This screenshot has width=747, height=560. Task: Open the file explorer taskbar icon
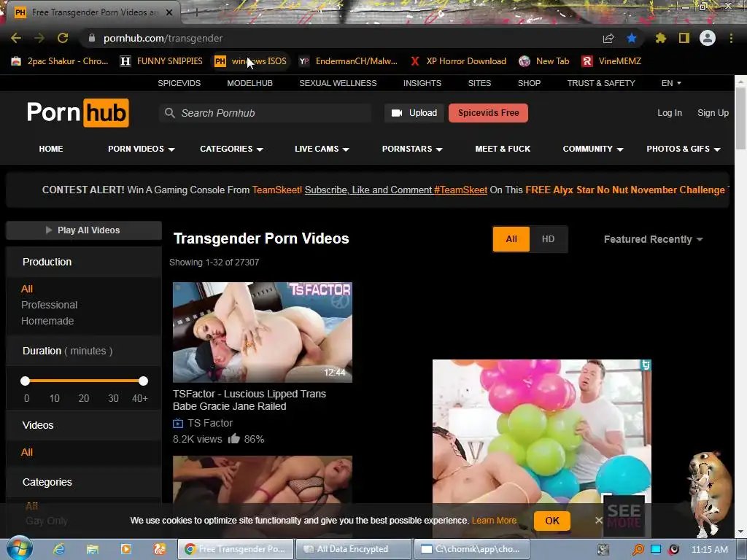pos(93,549)
